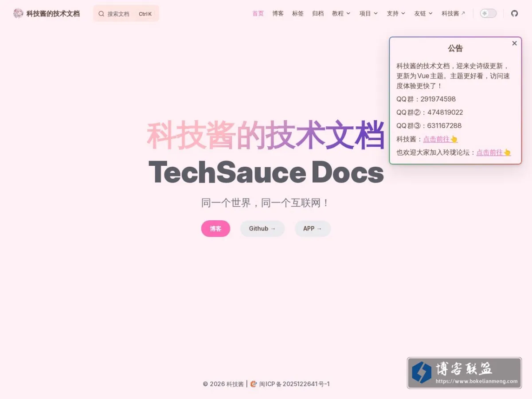Click the site logo avatar icon

(x=18, y=13)
